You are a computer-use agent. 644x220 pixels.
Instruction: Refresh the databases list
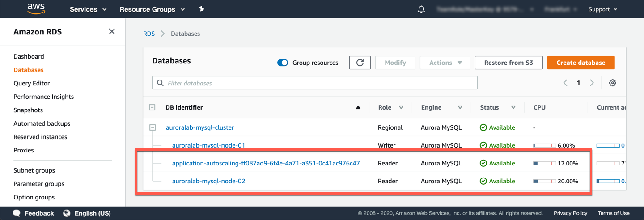[360, 63]
